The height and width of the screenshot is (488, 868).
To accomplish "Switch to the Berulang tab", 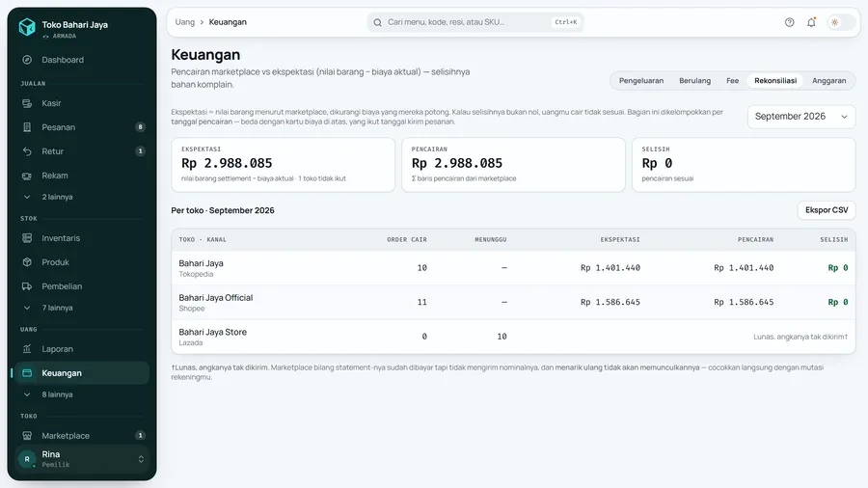I will [x=694, y=81].
